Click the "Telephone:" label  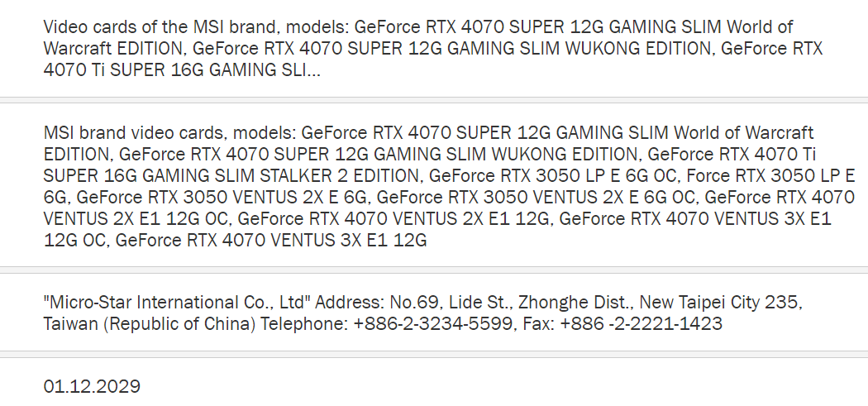[x=303, y=324]
